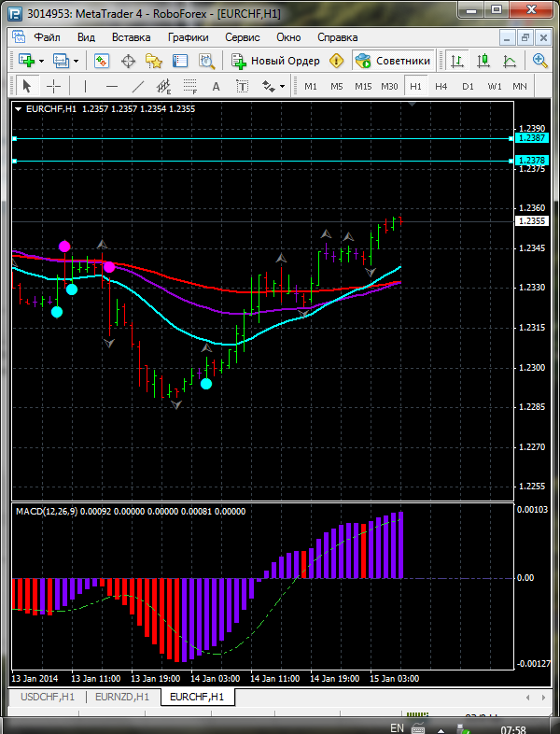Select the trendline drawing tool
The image size is (560, 734).
coord(137,86)
